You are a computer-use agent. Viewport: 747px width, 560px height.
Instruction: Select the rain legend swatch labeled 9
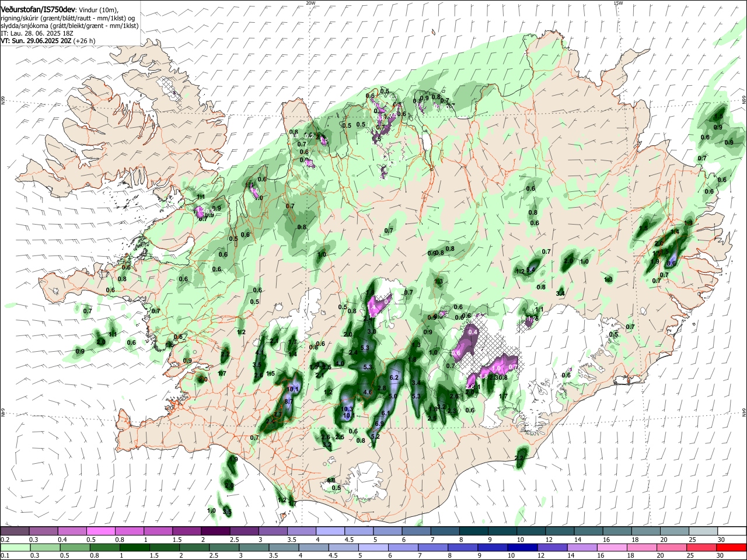pos(493,547)
